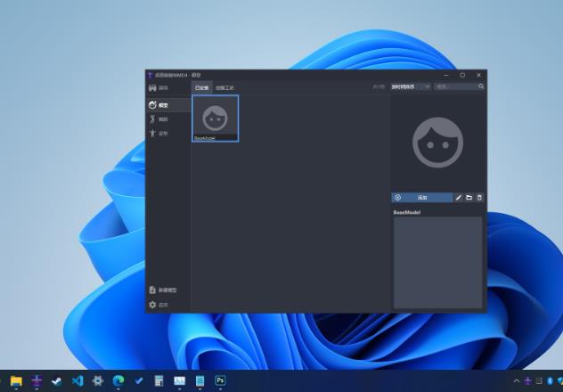563x392 pixels.
Task: Click the Bluetooth icon in the system tray
Action: (550, 381)
